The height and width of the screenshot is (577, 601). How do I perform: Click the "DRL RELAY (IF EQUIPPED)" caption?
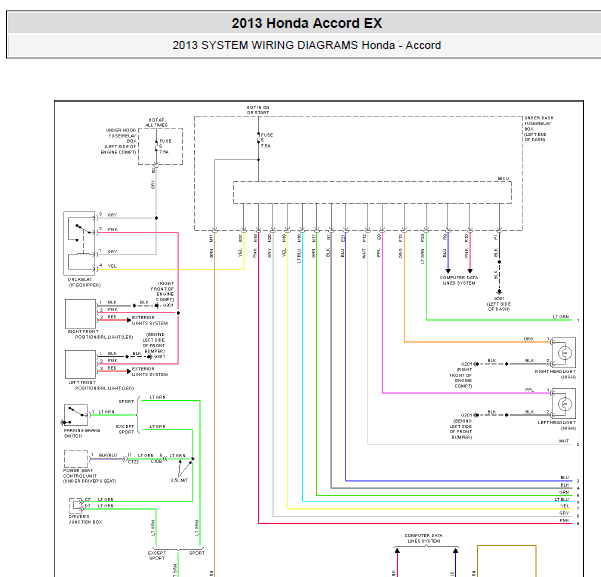(84, 283)
